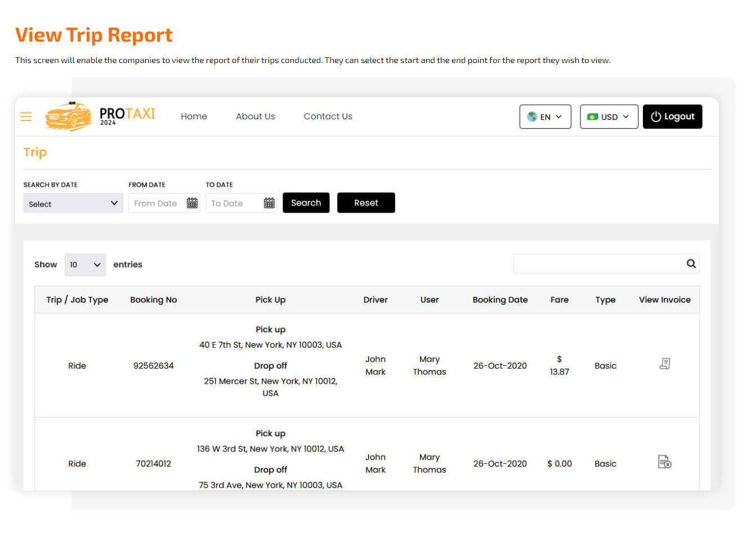Open the To Date calendar icon
The width and height of the screenshot is (751, 560).
tap(269, 203)
